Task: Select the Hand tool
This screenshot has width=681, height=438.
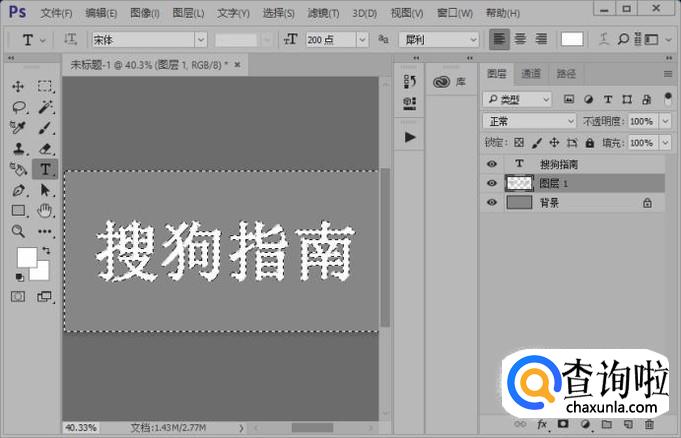Action: coord(45,211)
